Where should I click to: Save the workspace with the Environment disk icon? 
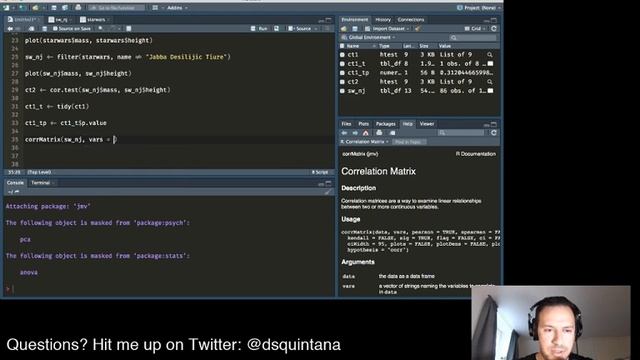pyautogui.click(x=355, y=29)
